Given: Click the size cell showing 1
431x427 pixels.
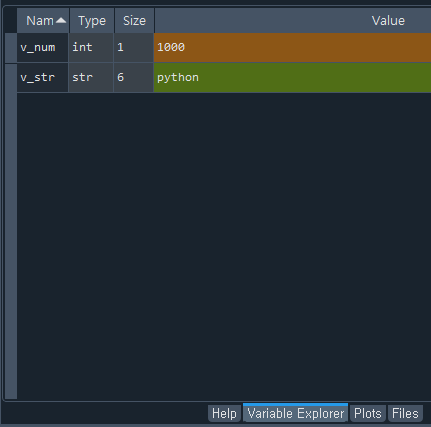Looking at the screenshot, I should (134, 47).
